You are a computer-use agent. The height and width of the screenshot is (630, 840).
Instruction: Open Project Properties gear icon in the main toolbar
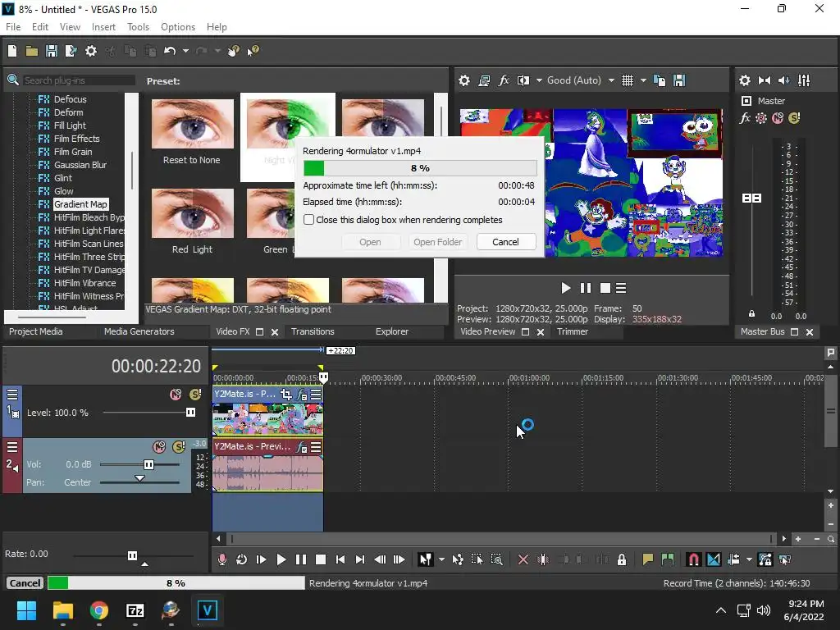click(x=91, y=51)
